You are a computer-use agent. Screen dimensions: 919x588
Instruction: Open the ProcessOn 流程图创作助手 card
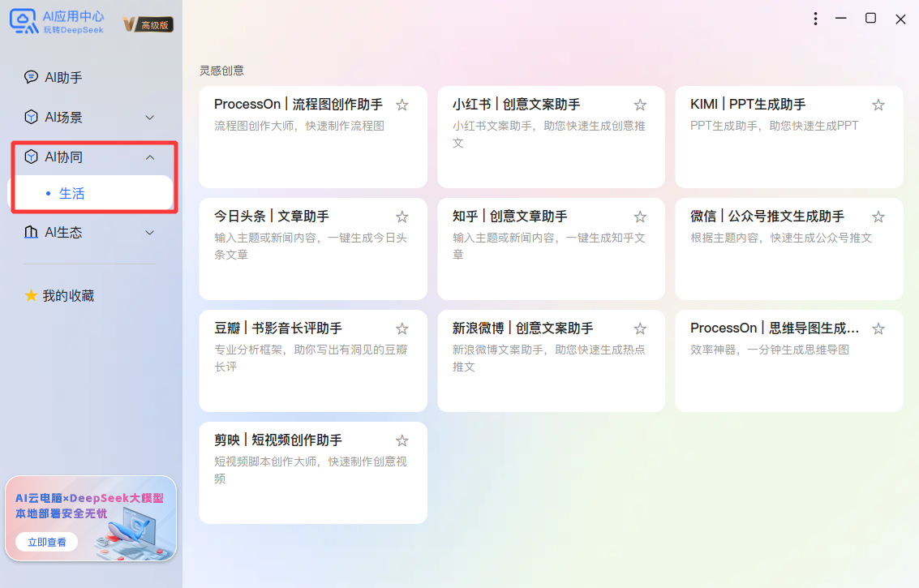[x=313, y=137]
